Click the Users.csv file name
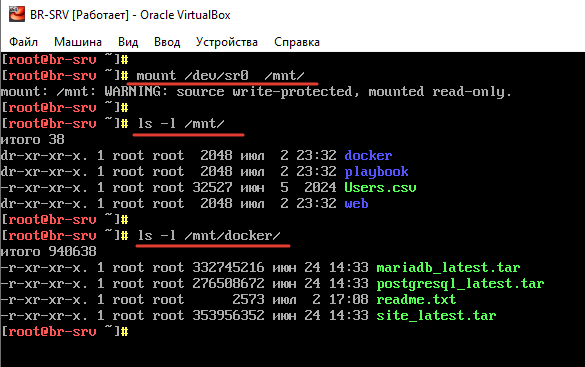Viewport: 585px width, 367px height. click(x=380, y=187)
